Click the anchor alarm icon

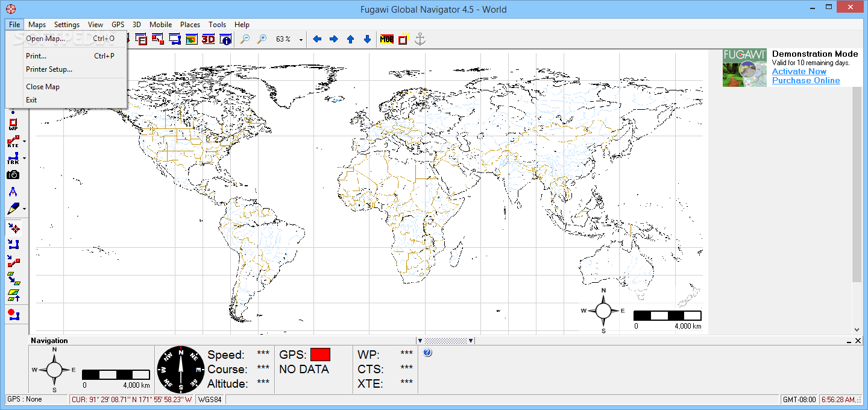click(420, 39)
